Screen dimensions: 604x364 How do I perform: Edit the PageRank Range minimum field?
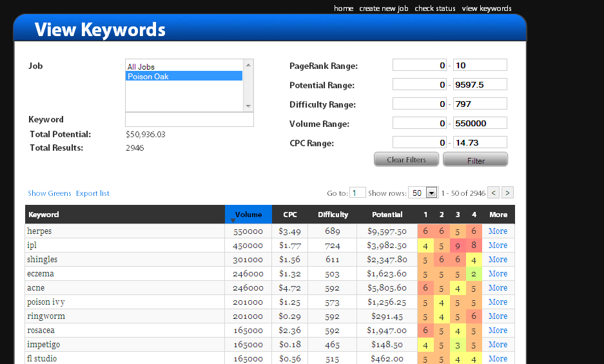click(420, 65)
